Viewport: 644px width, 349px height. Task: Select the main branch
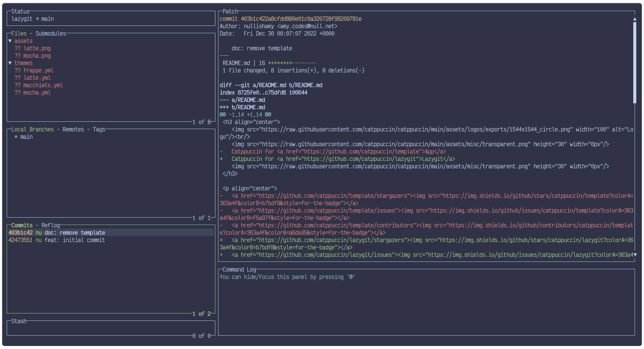click(26, 137)
